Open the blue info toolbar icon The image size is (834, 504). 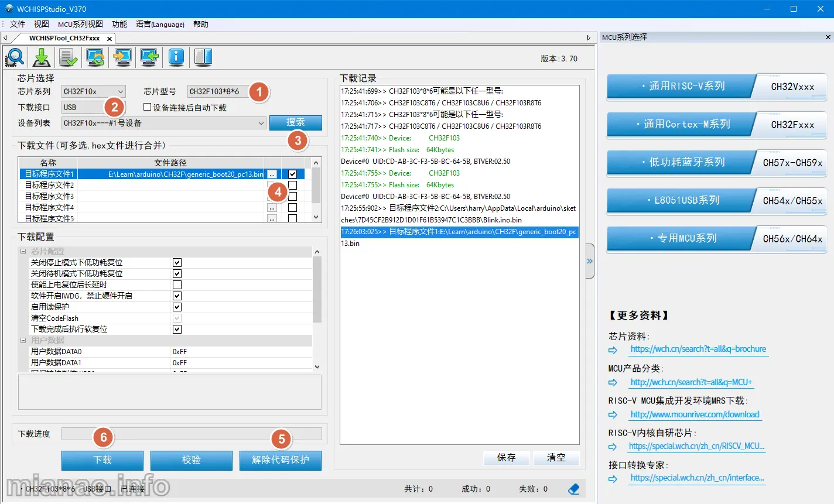pos(176,57)
